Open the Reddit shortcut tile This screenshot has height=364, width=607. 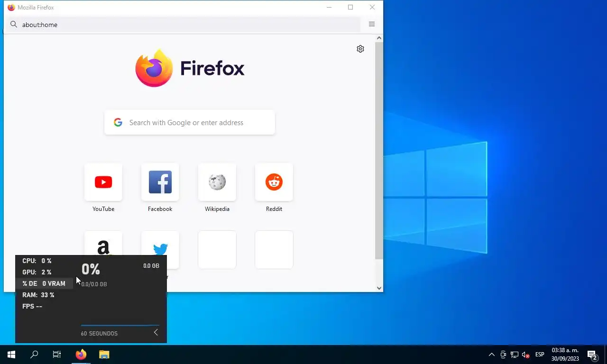tap(274, 182)
